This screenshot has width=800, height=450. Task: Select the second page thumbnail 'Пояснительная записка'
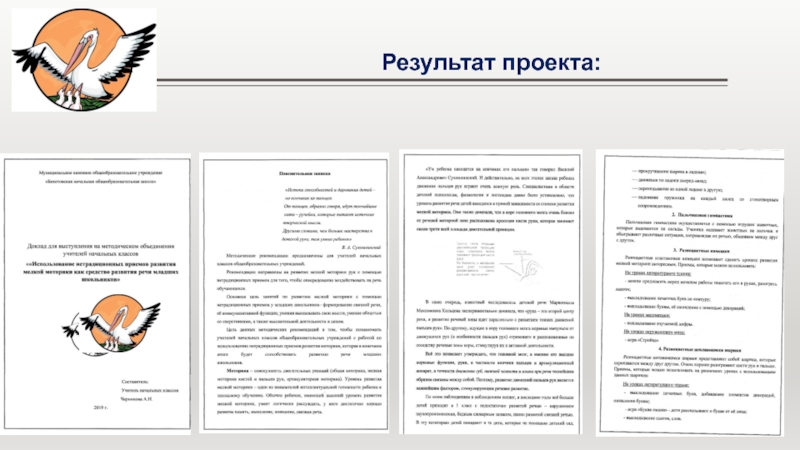(294, 293)
